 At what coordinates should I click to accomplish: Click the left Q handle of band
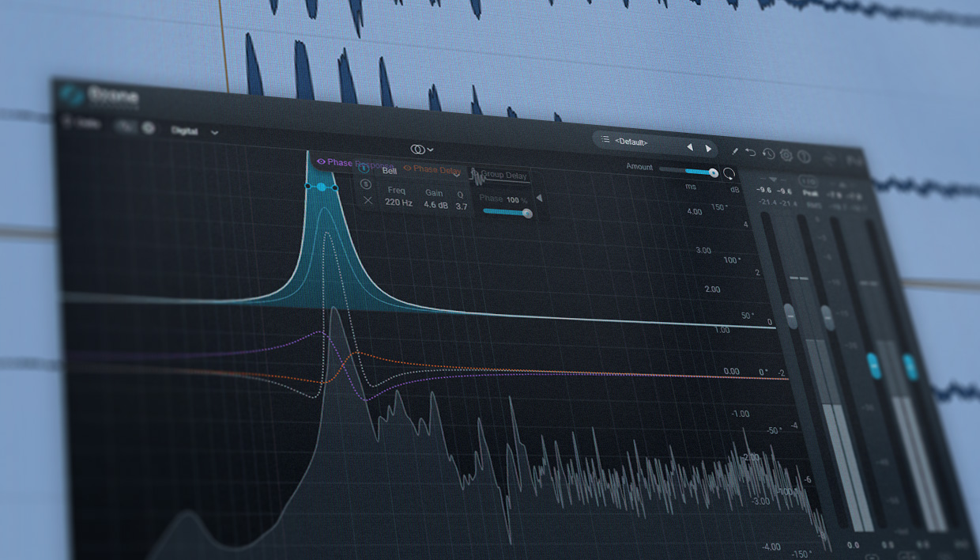308,187
